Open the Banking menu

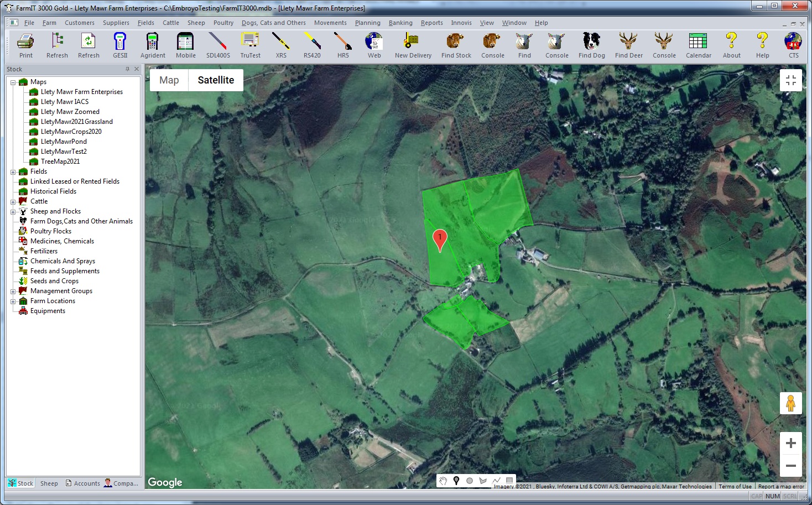point(400,23)
